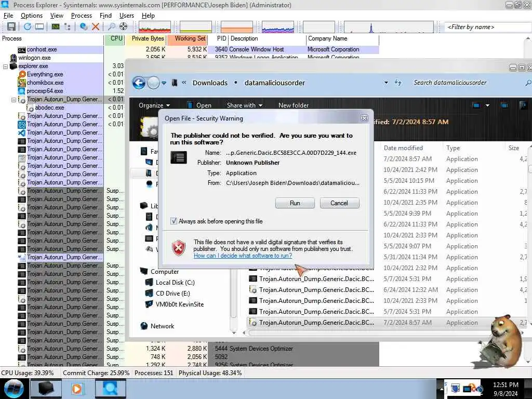Click the Cancel button in security warning
Viewport: 532px width, 399px height.
coord(339,203)
